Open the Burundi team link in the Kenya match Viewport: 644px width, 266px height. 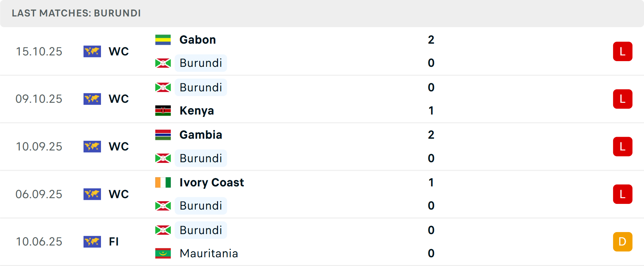201,87
